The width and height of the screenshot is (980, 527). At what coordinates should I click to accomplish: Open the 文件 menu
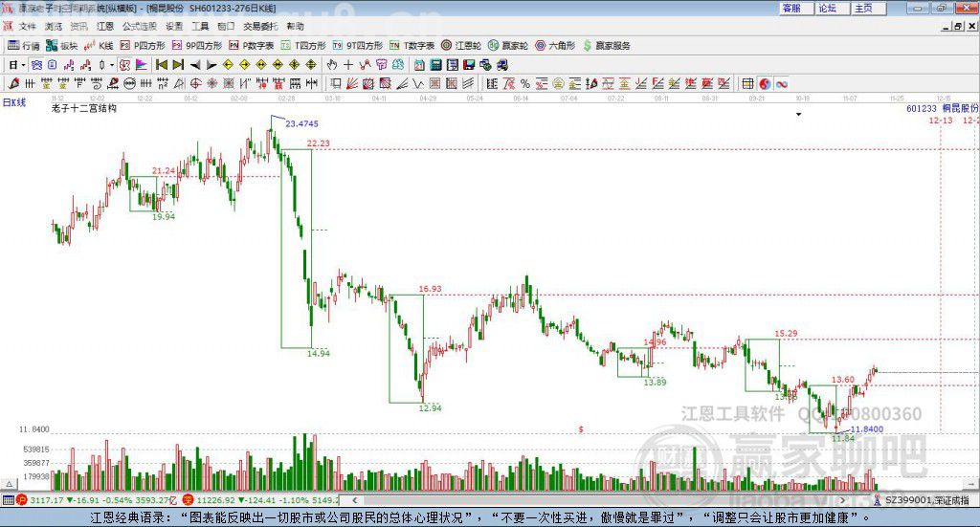[x=28, y=26]
